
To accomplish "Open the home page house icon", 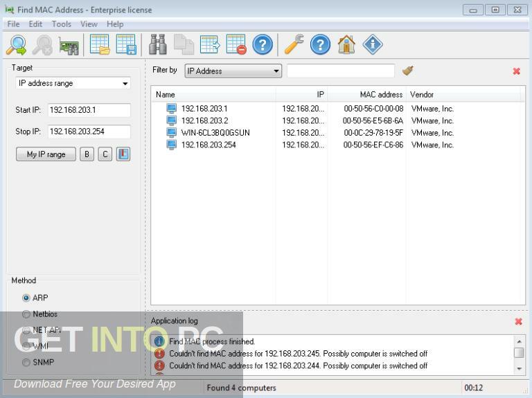I will [346, 44].
